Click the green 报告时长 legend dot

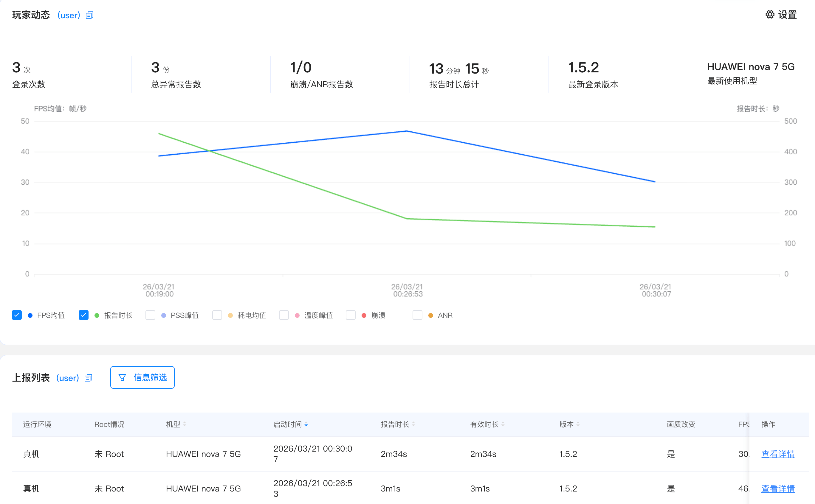(x=97, y=315)
